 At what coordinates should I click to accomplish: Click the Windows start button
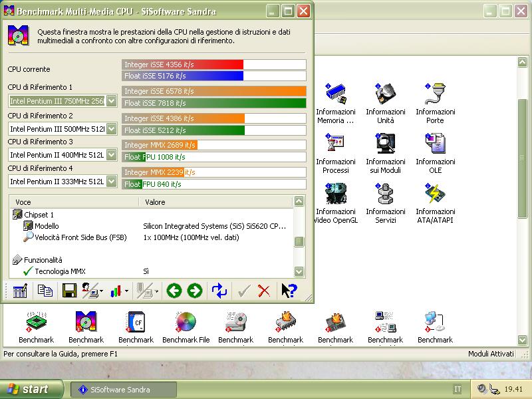[x=32, y=390]
